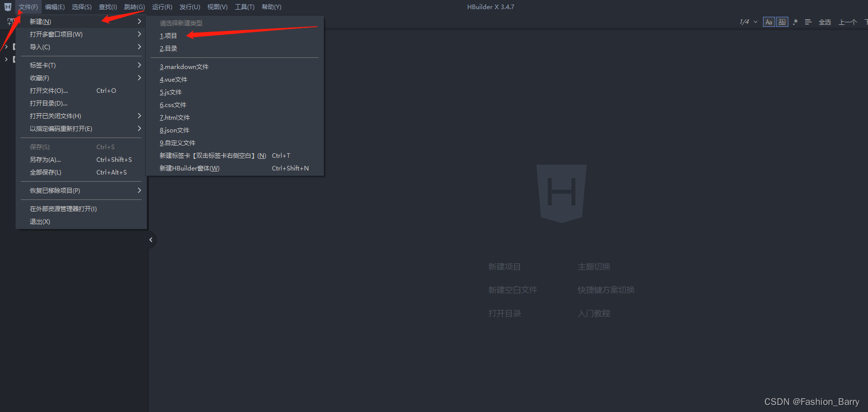Create a new 7.html文件
This screenshot has width=868, height=412.
(235, 118)
